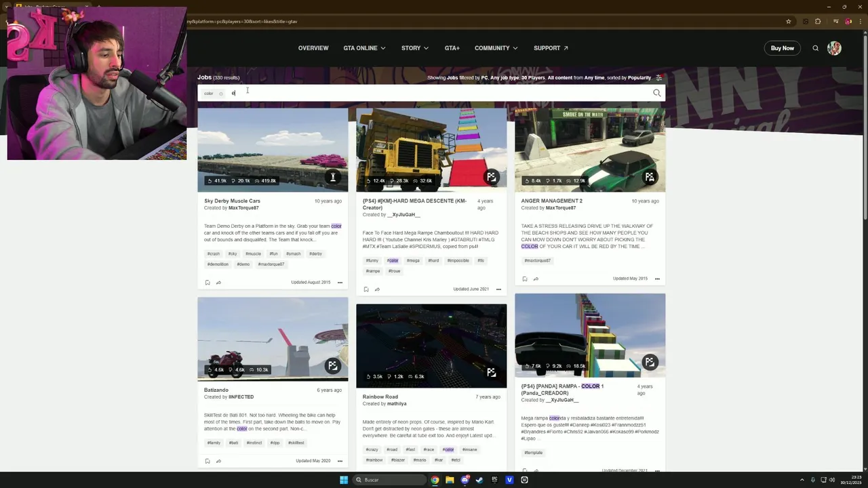Show hidden system tray icons
868x488 pixels.
click(802, 480)
